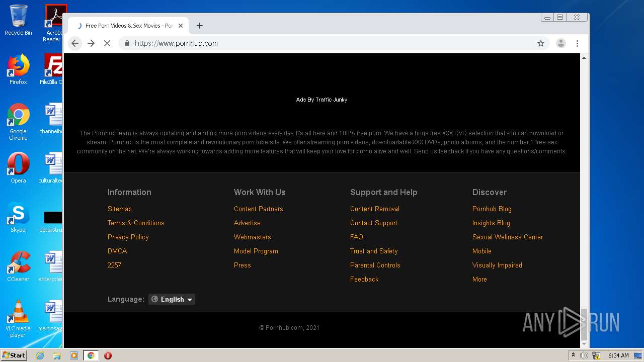The width and height of the screenshot is (644, 362).
Task: Open the Sexual Wellness Center link
Action: pyautogui.click(x=508, y=237)
